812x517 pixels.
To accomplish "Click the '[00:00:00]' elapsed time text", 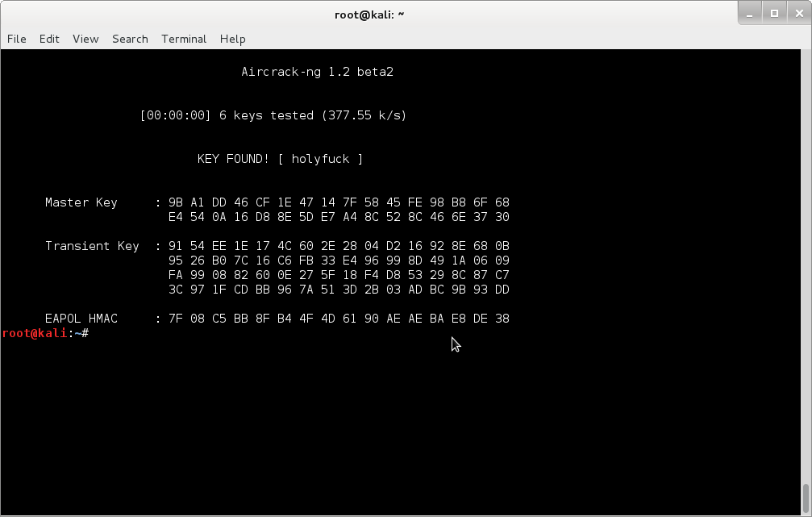I will [x=176, y=115].
